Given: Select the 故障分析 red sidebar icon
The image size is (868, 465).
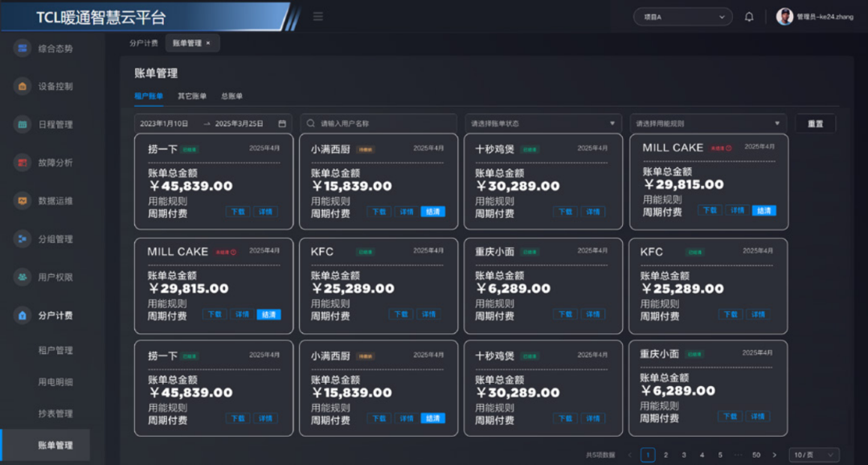Looking at the screenshot, I should click(23, 163).
